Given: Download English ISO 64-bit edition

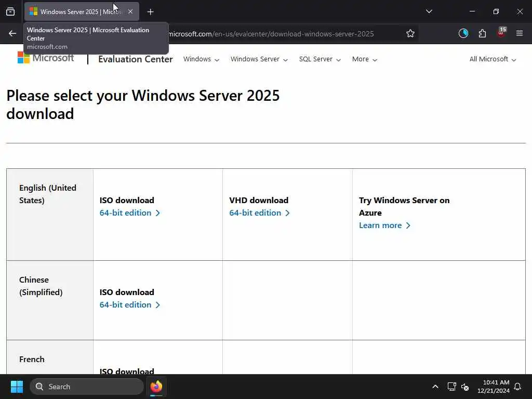Looking at the screenshot, I should pos(129,212).
